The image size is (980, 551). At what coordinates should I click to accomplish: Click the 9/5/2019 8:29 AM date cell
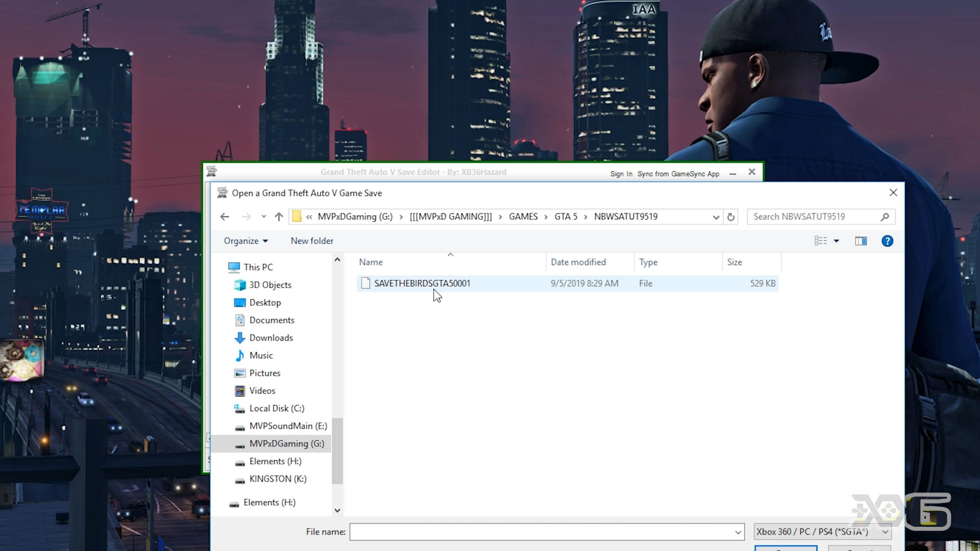[584, 283]
